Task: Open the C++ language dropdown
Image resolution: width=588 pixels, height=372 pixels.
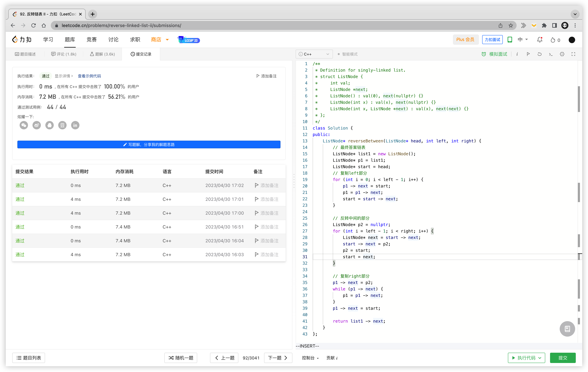Action: 314,54
